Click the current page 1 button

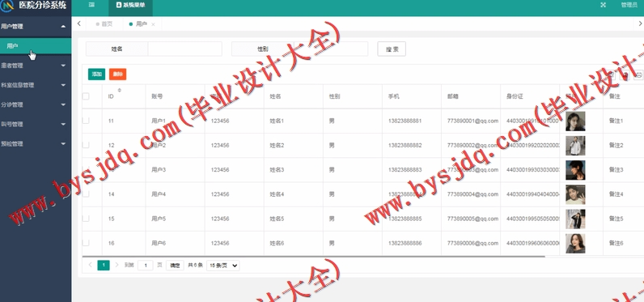tap(104, 266)
